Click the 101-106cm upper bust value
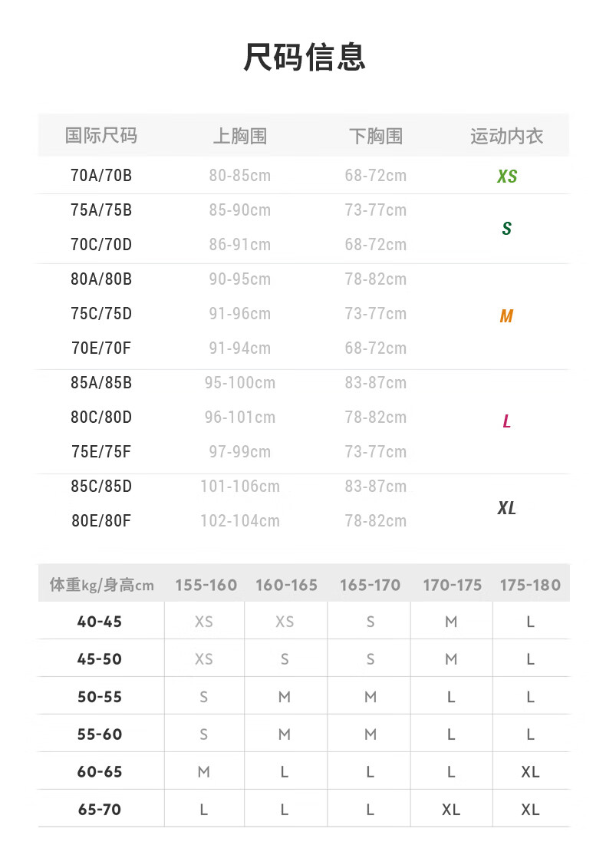 (239, 486)
